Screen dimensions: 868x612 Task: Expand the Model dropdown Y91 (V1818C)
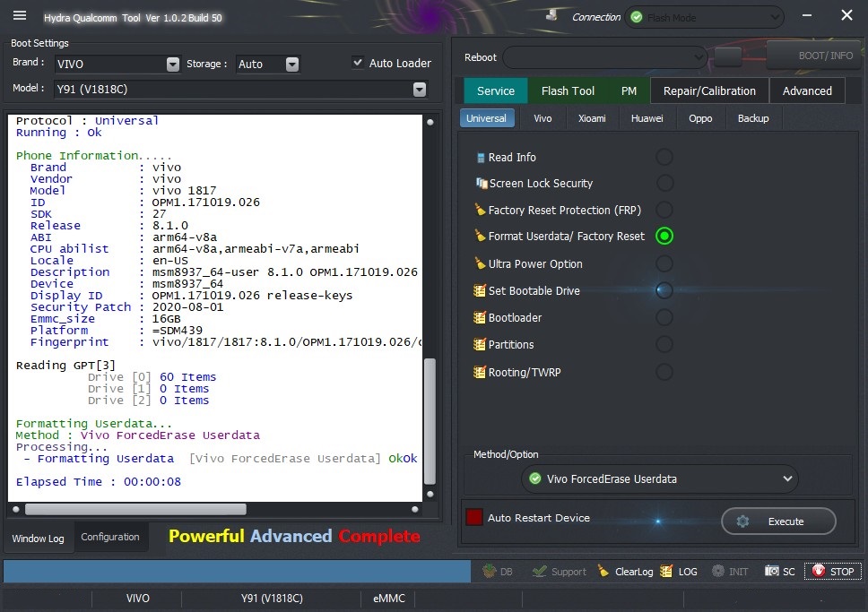tap(241, 89)
